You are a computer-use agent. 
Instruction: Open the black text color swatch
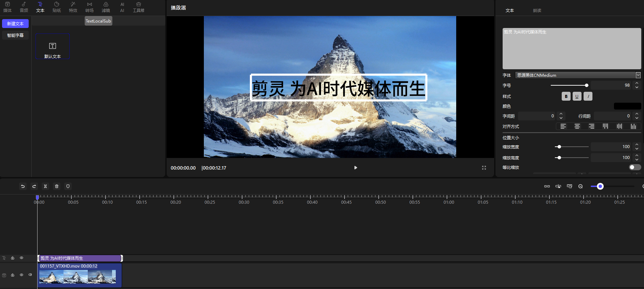click(627, 106)
